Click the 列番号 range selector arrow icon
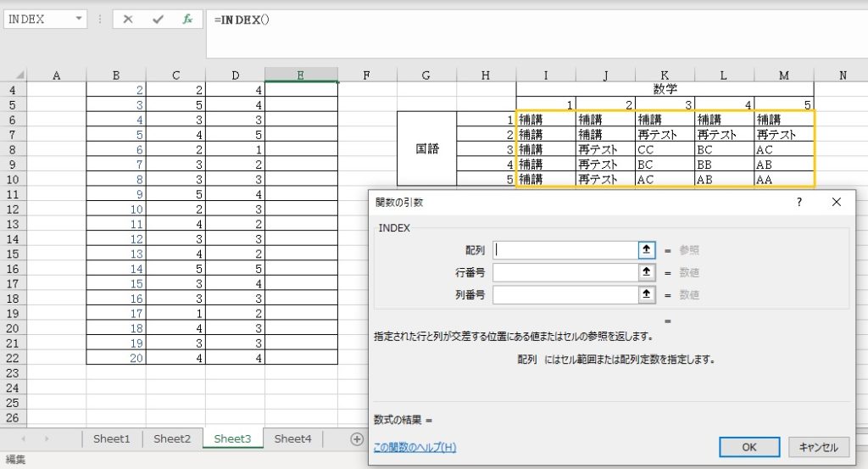Viewport: 868px width, 469px height. (646, 294)
